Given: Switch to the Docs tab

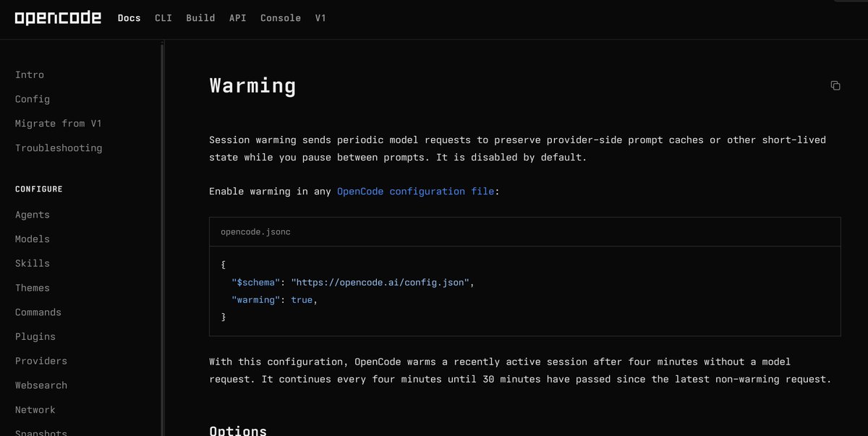Looking at the screenshot, I should click(x=129, y=18).
